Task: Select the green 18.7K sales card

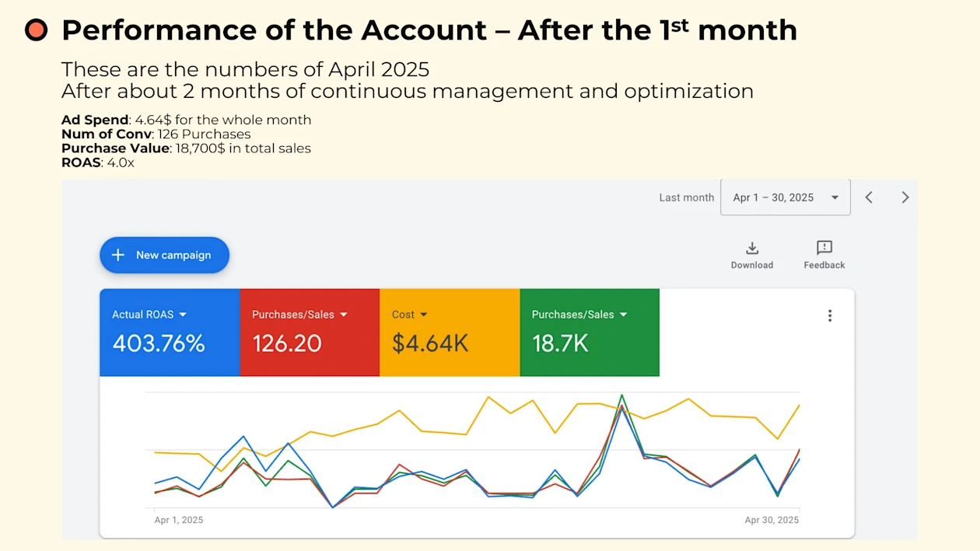Action: pos(590,342)
